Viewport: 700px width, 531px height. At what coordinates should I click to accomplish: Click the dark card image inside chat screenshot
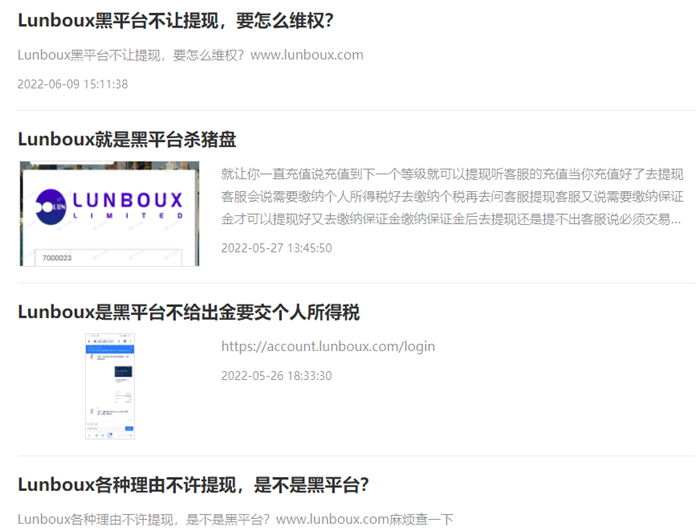click(x=122, y=371)
